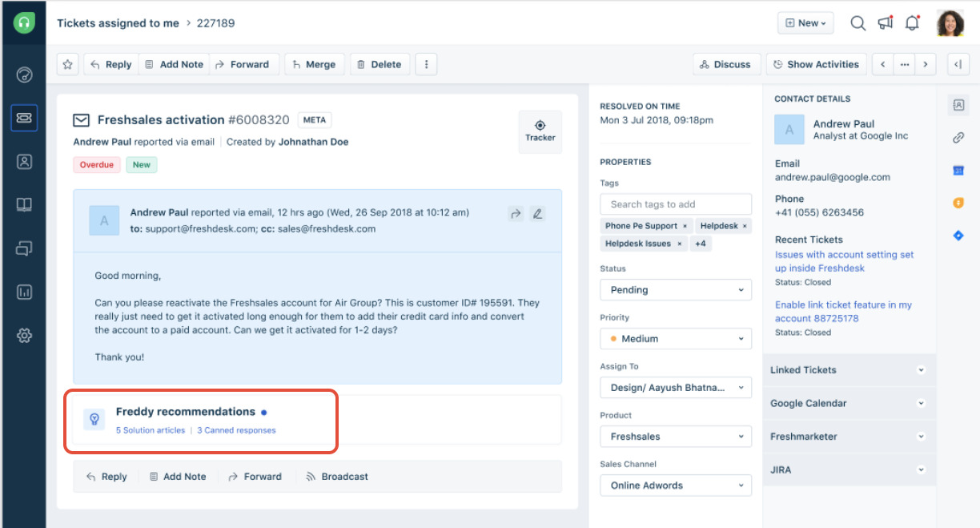Screen dimensions: 980x528
Task: Click Broadcast at bottom of ticket
Action: pyautogui.click(x=337, y=477)
